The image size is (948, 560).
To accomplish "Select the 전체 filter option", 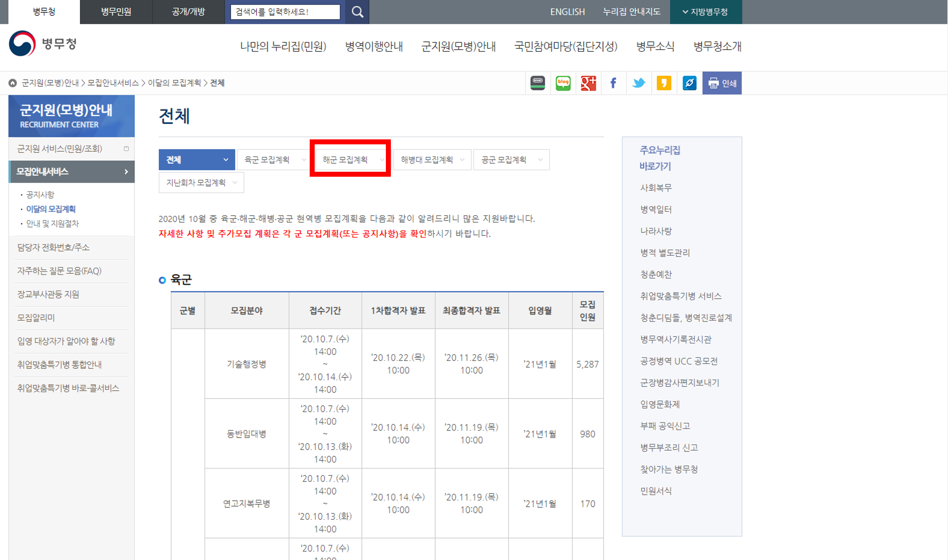I will 197,159.
